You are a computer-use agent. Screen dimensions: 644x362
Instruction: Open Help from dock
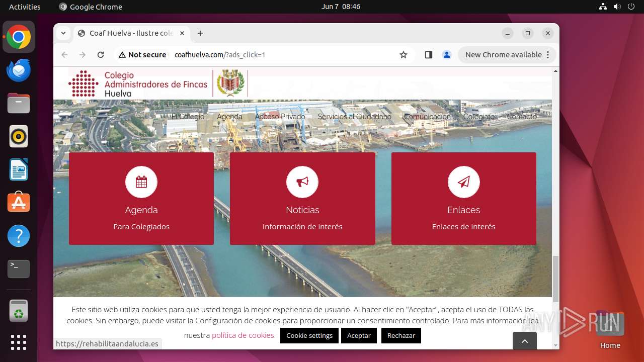[19, 236]
